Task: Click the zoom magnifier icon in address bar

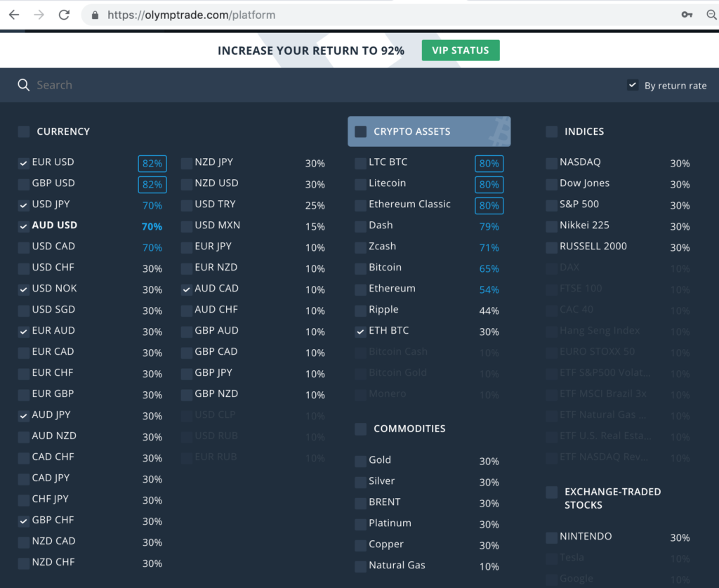Action: tap(712, 15)
